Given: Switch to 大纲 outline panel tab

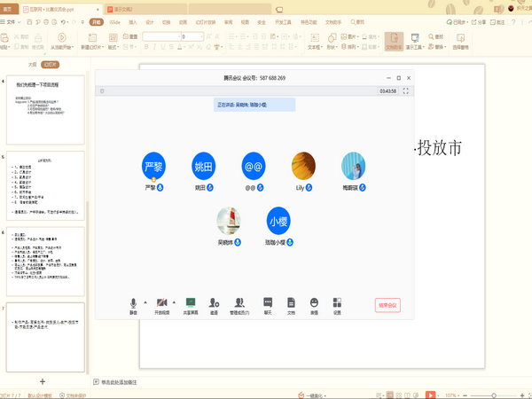Looking at the screenshot, I should click(32, 65).
